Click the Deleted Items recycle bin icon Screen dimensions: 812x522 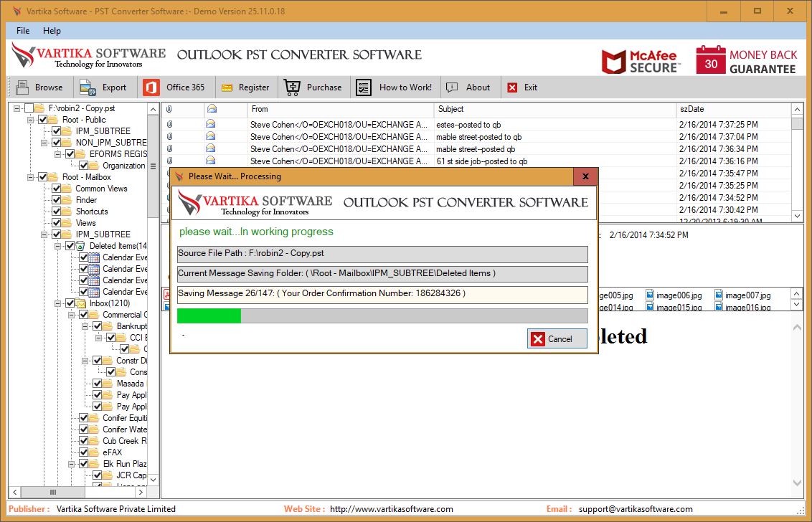[80, 246]
